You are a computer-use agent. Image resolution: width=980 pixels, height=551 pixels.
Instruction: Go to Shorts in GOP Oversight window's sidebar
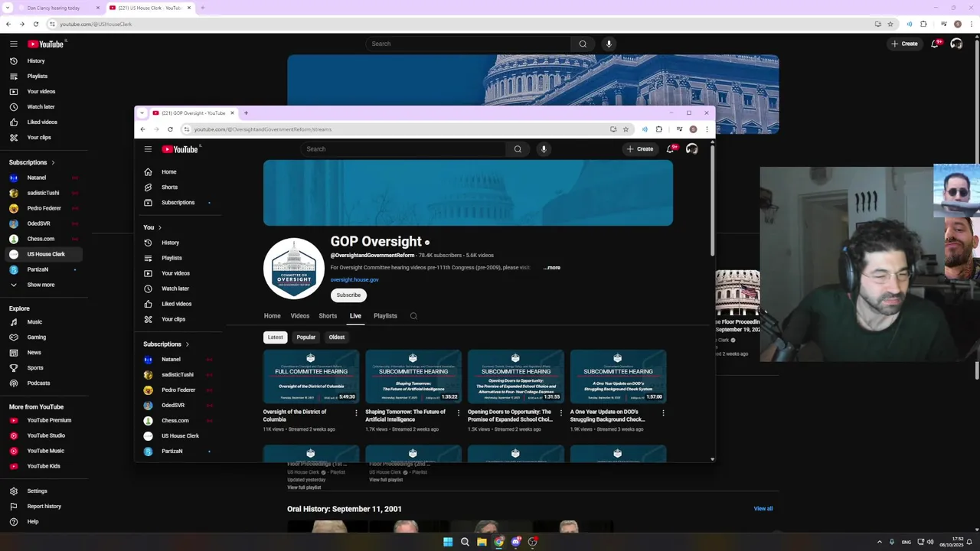[x=169, y=187]
